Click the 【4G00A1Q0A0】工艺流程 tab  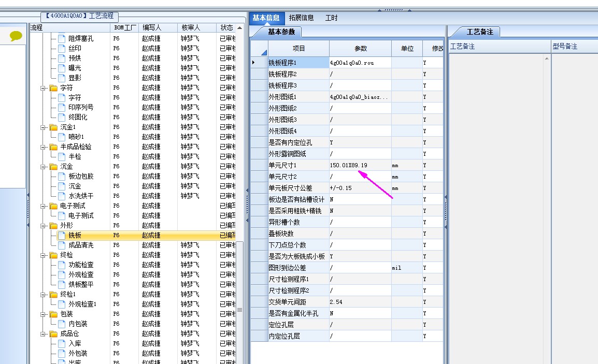pyautogui.click(x=80, y=16)
